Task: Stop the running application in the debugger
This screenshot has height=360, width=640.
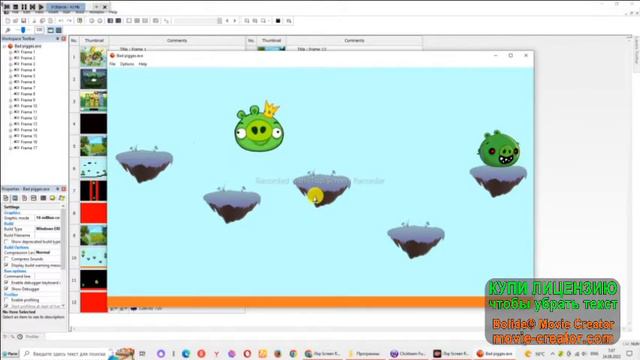Action: pos(16,7)
